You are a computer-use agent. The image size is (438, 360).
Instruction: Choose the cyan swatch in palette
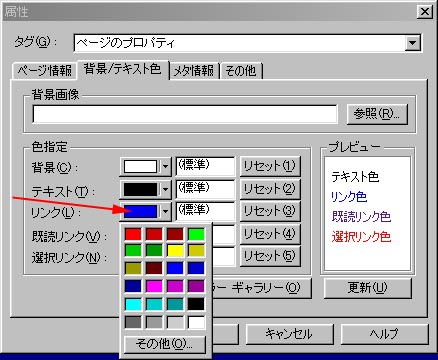[133, 304]
